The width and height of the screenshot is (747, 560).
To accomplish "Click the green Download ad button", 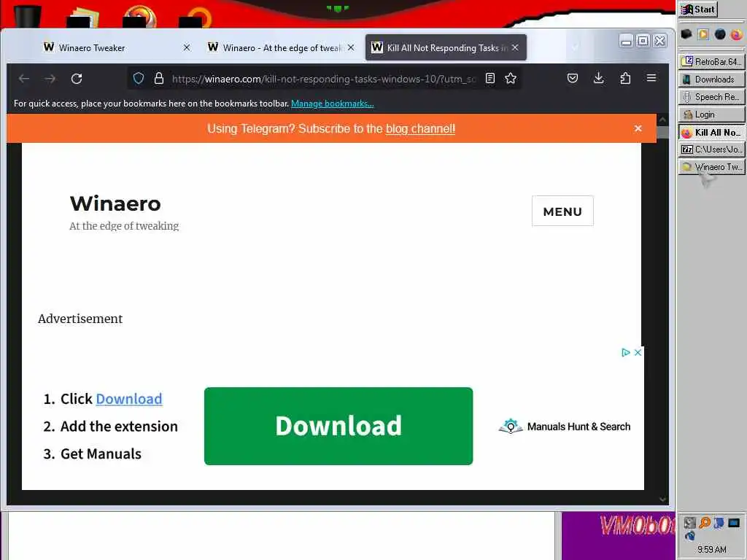I will (x=338, y=426).
